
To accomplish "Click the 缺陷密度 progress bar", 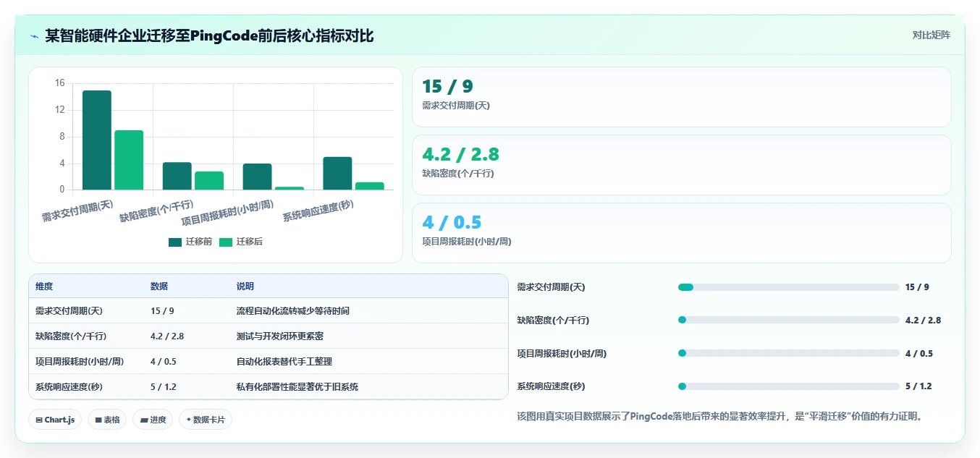I will pyautogui.click(x=788, y=320).
